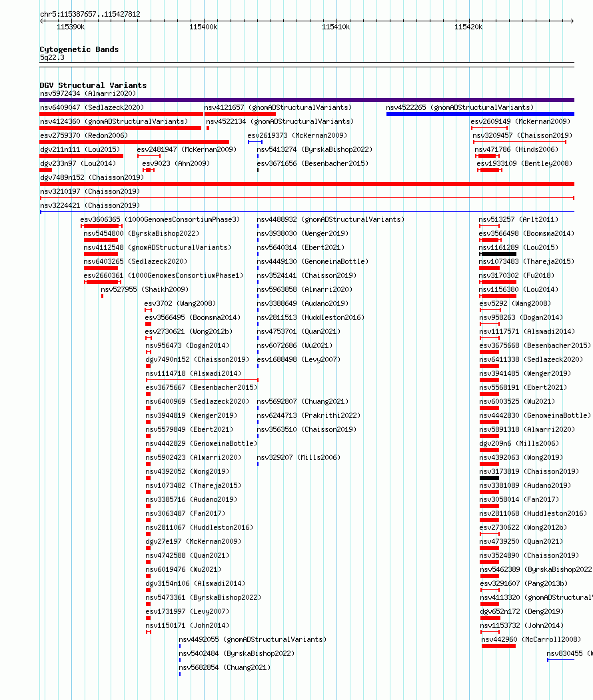
Task: Select dgv652n172 (Deng2019) variant
Action: [x=522, y=611]
